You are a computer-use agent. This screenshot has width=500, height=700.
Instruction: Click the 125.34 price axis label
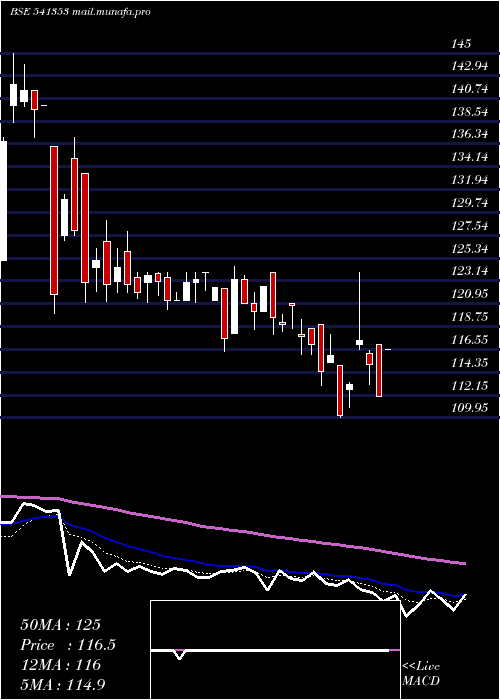coord(471,248)
